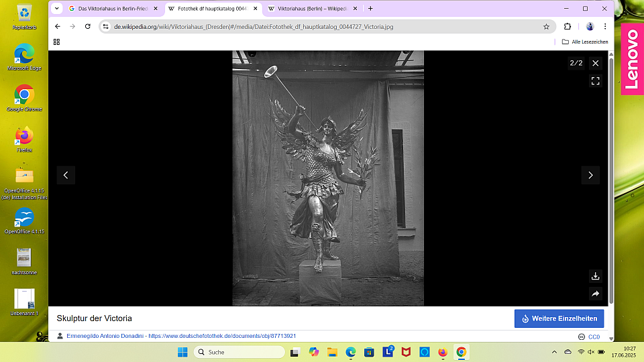The height and width of the screenshot is (362, 644).
Task: Open the Chrome three-dot menu
Action: [605, 27]
